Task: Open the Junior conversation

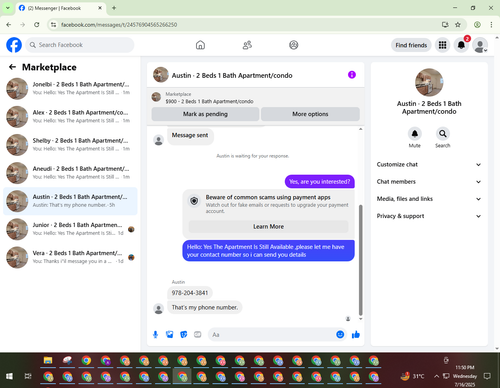Action: point(70,229)
